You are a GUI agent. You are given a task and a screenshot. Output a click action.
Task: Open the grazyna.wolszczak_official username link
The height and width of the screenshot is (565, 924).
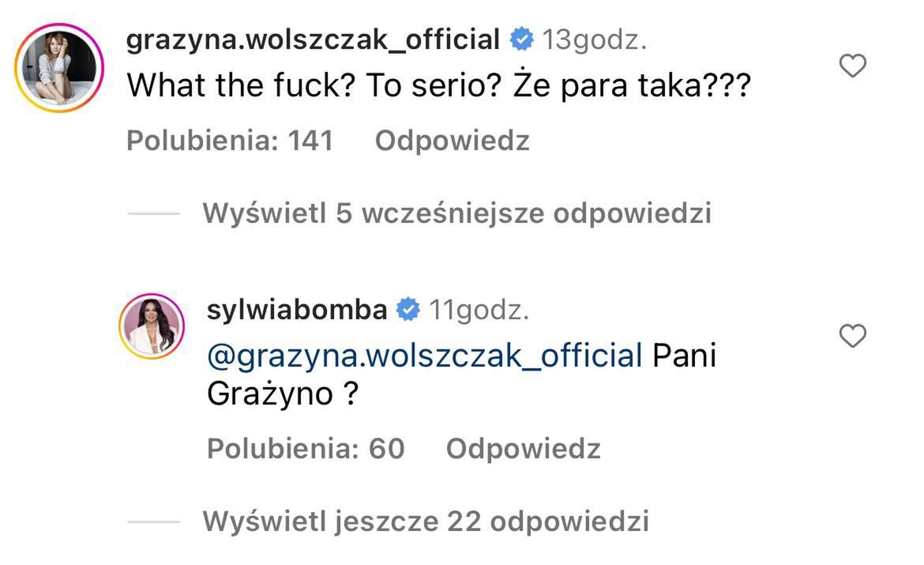click(313, 40)
